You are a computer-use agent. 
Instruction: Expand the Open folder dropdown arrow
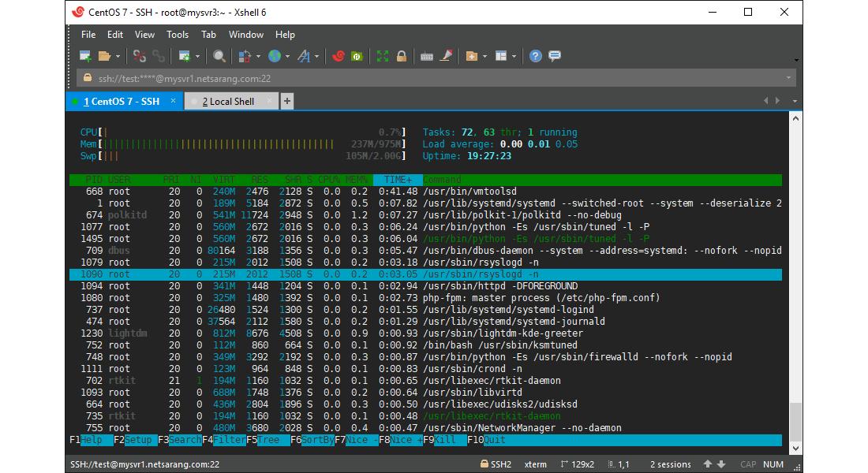[x=118, y=56]
